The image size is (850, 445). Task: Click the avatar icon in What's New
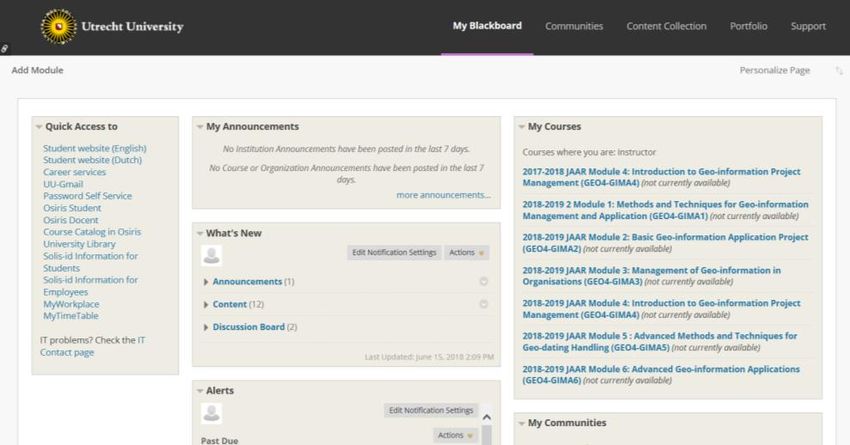pyautogui.click(x=211, y=255)
